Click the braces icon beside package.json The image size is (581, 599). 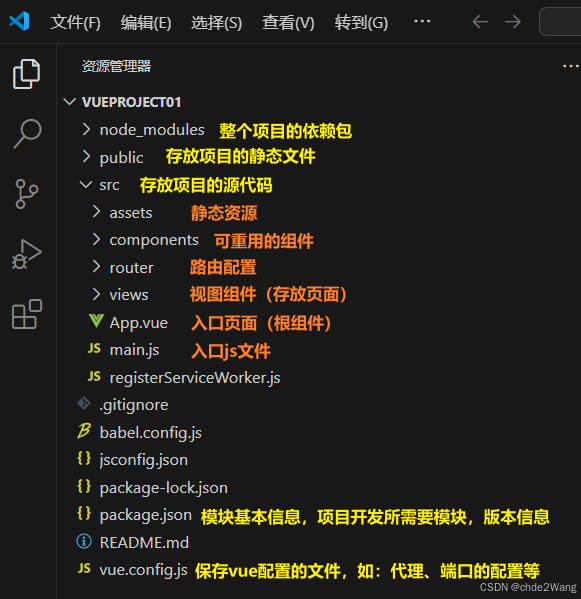[84, 513]
